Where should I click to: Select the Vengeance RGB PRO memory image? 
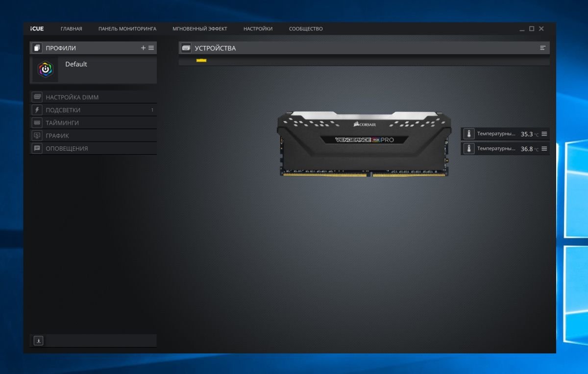[x=363, y=144]
